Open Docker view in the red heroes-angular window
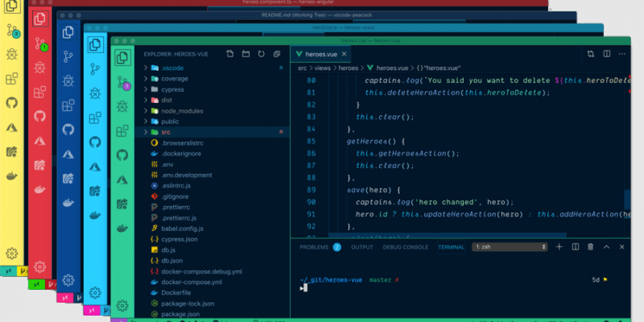 (40, 190)
